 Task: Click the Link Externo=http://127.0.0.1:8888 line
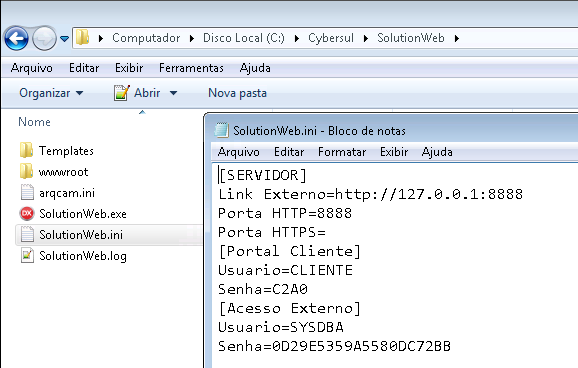[370, 194]
